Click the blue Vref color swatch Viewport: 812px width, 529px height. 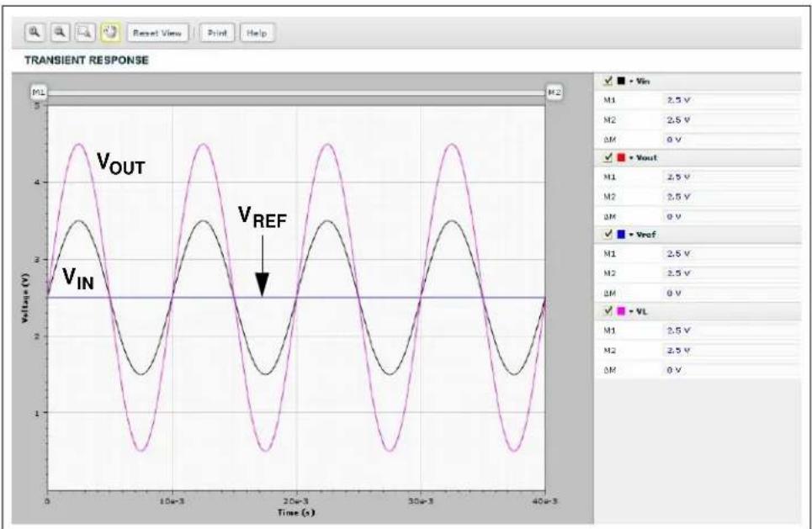coord(621,235)
